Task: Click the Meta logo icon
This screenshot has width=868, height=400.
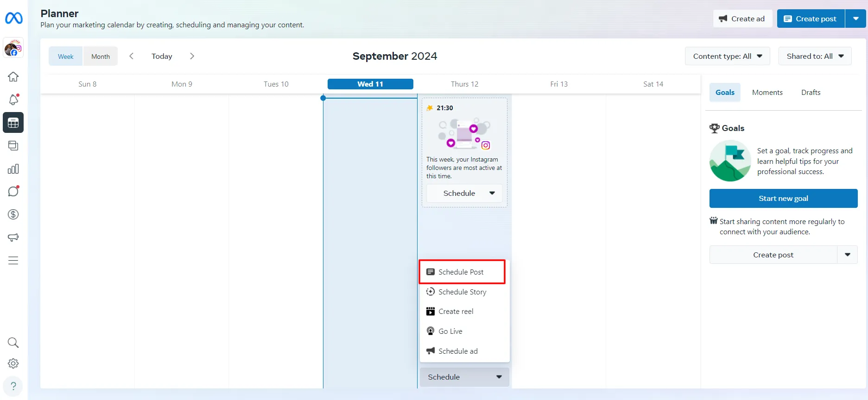Action: click(13, 18)
